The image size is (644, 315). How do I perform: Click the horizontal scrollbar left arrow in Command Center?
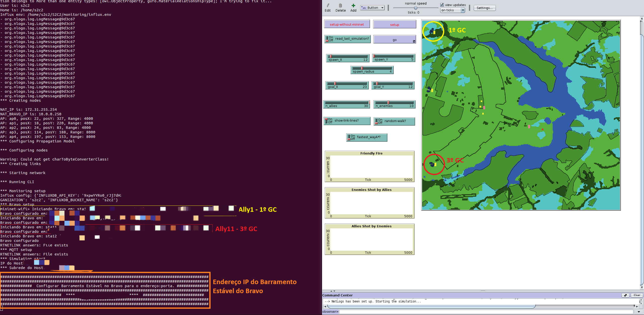point(325,306)
